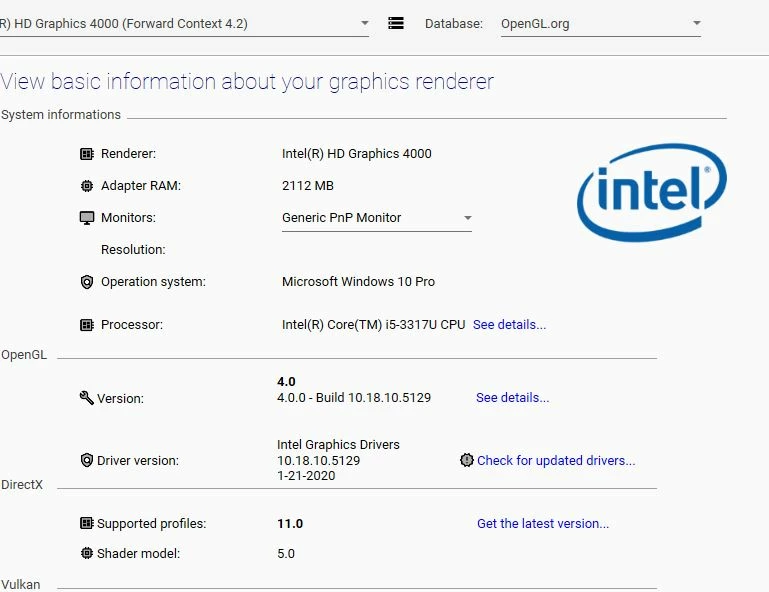
Task: Click Check for updated drivers link
Action: point(556,461)
